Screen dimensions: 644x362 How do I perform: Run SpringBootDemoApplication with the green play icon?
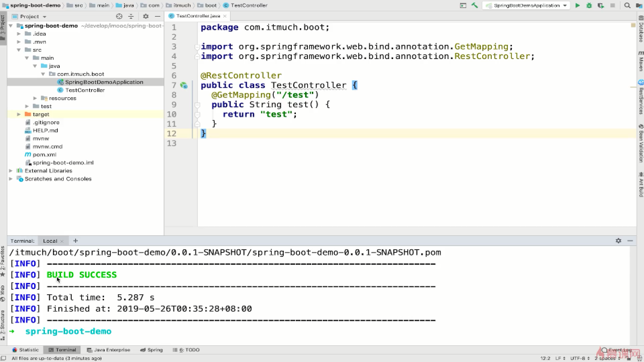577,5
